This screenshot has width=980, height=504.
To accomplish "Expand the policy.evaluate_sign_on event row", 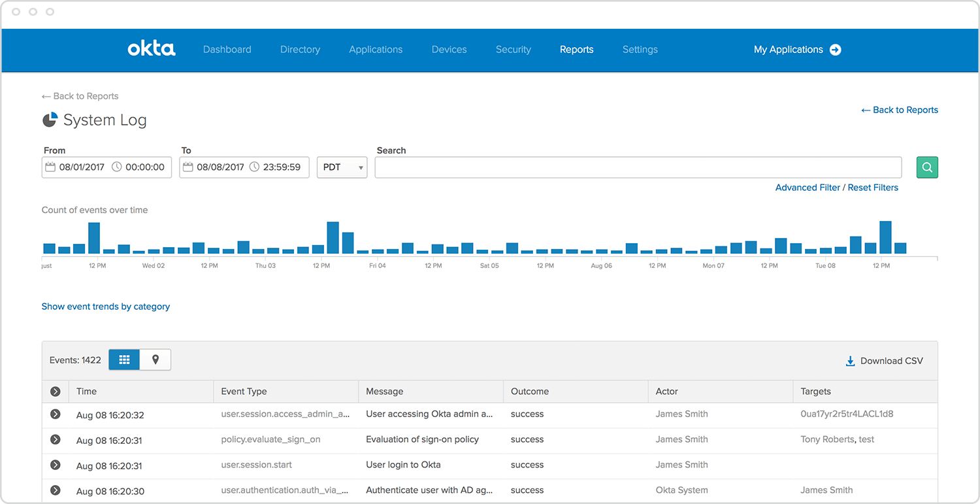I will point(56,439).
